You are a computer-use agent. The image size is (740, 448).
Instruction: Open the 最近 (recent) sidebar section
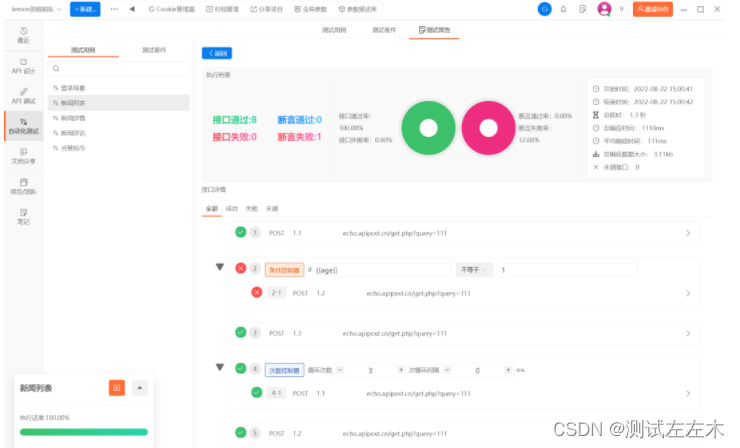click(x=23, y=35)
